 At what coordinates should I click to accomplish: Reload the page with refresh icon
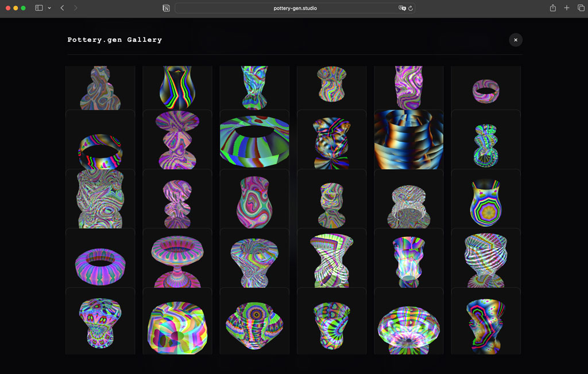(x=411, y=8)
